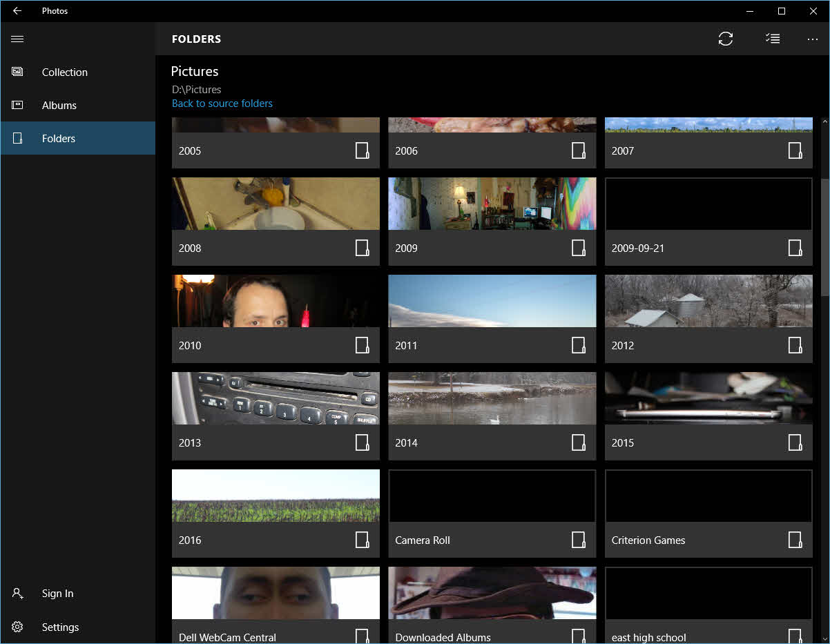Click Sign In in the sidebar
The width and height of the screenshot is (830, 644).
57,594
